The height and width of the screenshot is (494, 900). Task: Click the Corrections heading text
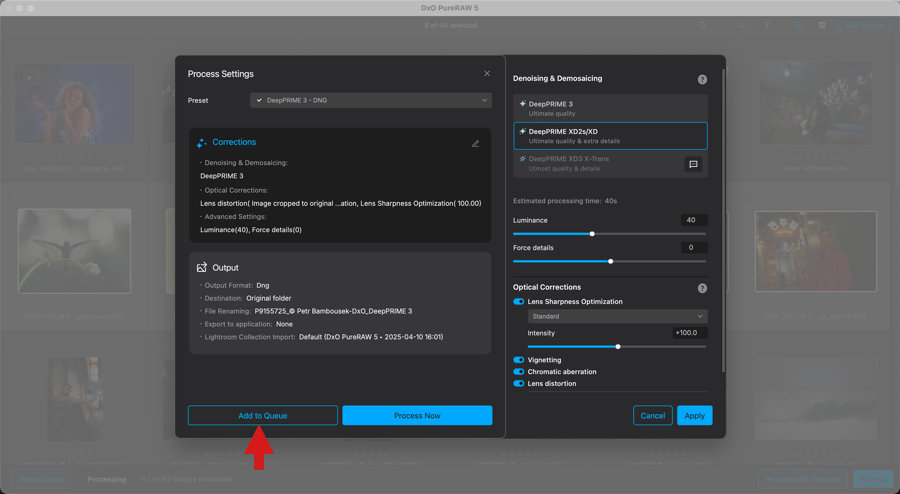(x=234, y=142)
